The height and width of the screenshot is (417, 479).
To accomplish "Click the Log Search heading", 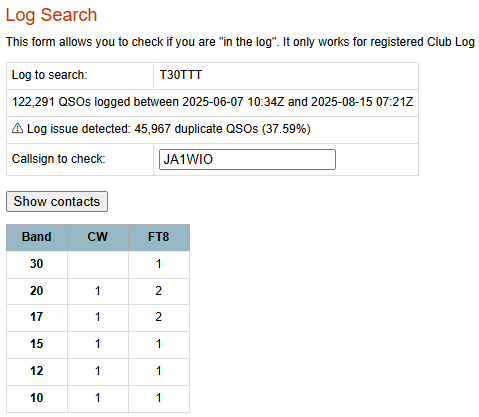I will [51, 15].
